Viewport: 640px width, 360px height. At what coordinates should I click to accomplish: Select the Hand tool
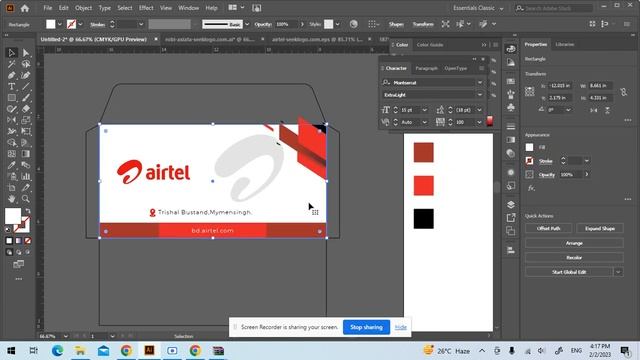pos(11,199)
